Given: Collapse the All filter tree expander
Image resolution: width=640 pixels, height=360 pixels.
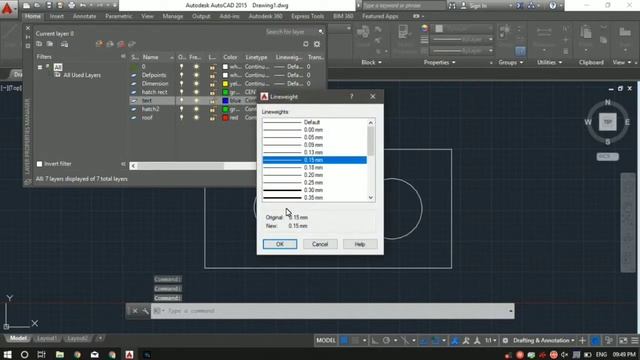Looking at the screenshot, I should 40,67.
